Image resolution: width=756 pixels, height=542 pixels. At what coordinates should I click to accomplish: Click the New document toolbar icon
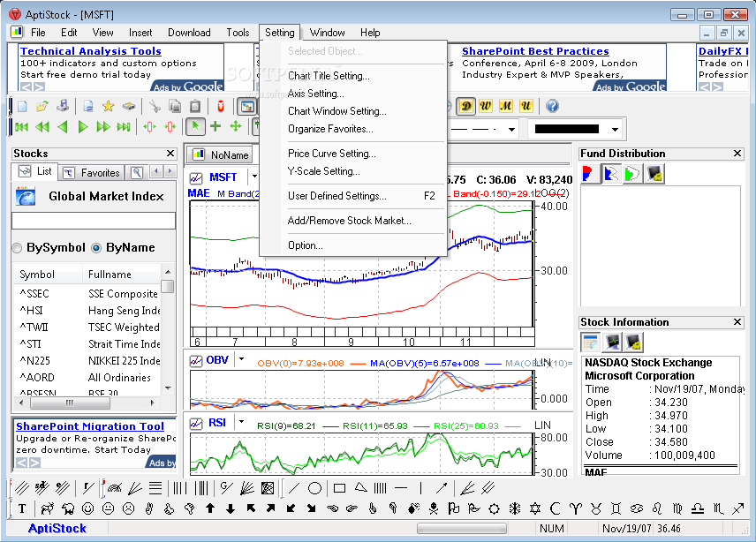[x=22, y=106]
